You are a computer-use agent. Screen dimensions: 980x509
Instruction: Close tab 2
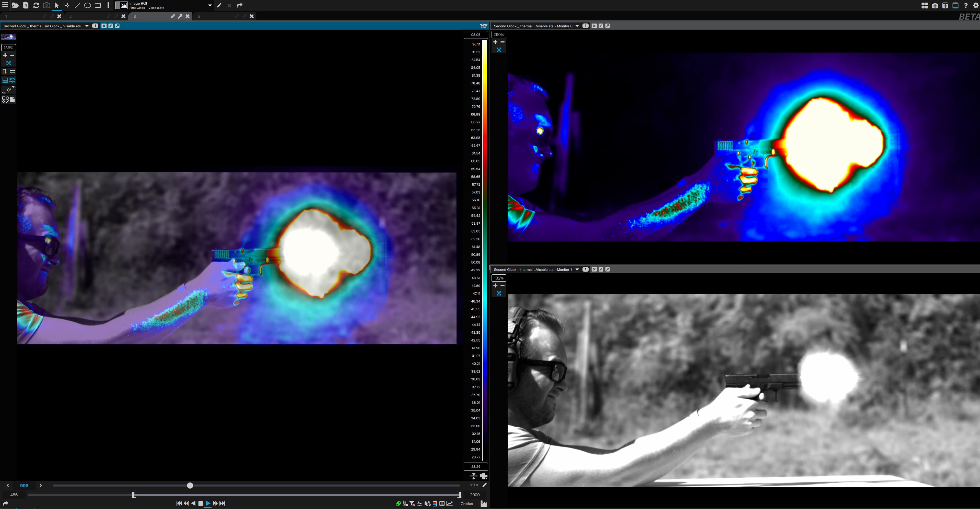pos(123,16)
